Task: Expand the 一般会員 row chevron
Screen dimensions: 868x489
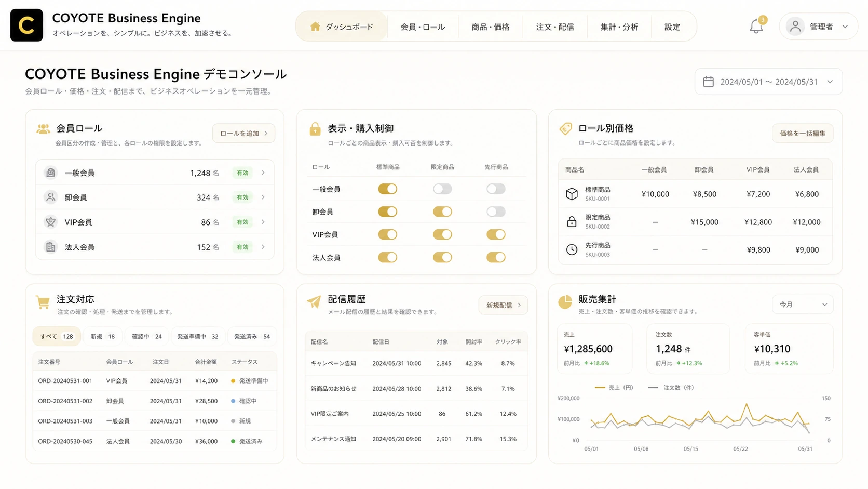Action: [x=263, y=173]
